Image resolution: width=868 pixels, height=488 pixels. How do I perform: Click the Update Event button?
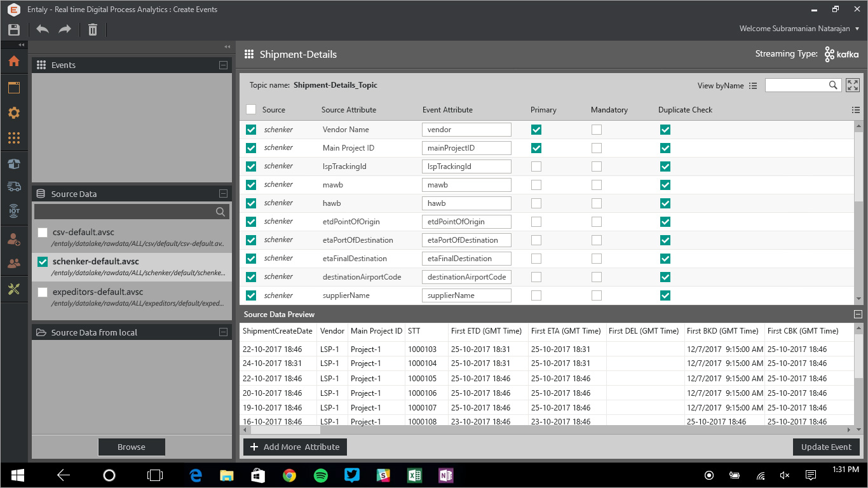(x=826, y=447)
